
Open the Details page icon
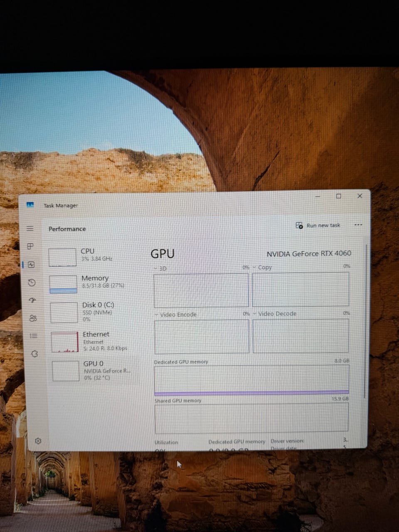pyautogui.click(x=33, y=336)
